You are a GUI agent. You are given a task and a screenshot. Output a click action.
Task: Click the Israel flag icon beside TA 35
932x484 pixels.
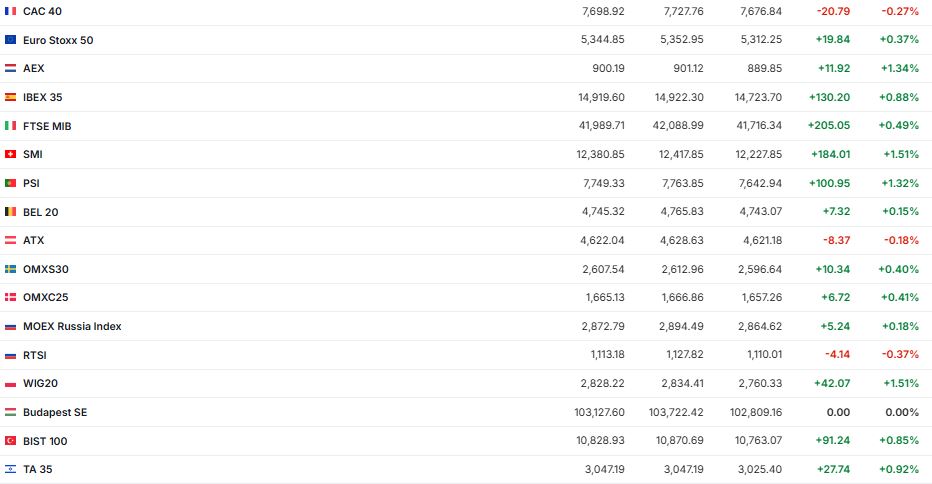(10, 469)
